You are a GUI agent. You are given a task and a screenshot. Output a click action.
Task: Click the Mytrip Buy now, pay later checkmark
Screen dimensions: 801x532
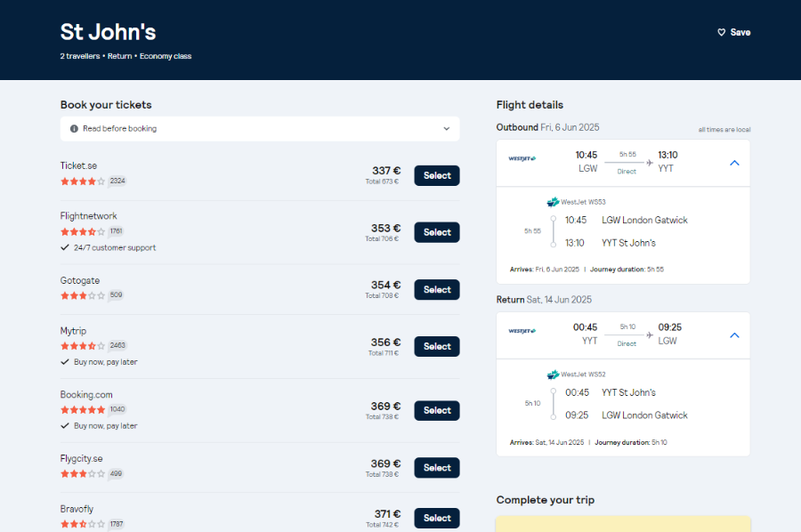pyautogui.click(x=65, y=362)
